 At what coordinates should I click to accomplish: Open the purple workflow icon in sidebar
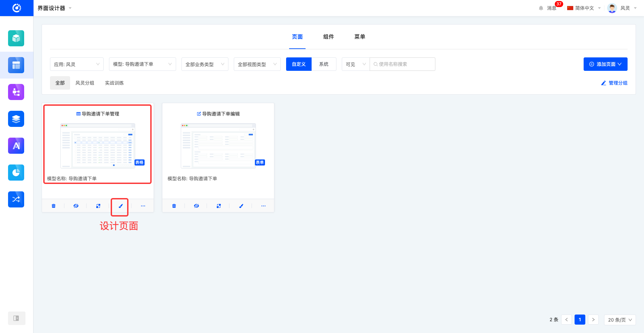(x=16, y=92)
